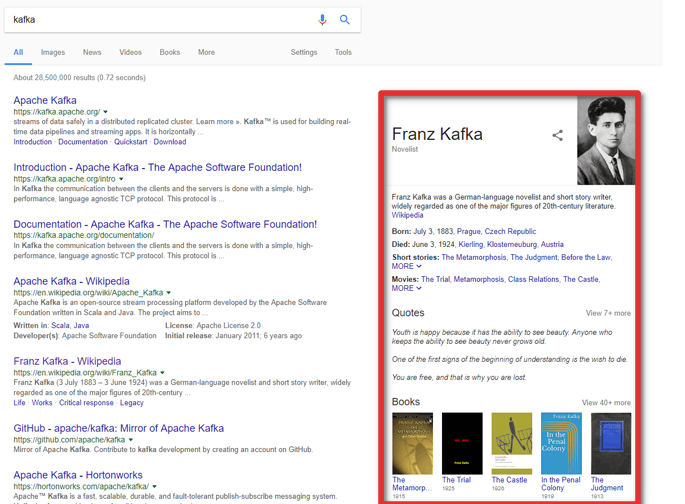The width and height of the screenshot is (685, 504).
Task: Open the Download sitelink
Action: click(170, 142)
